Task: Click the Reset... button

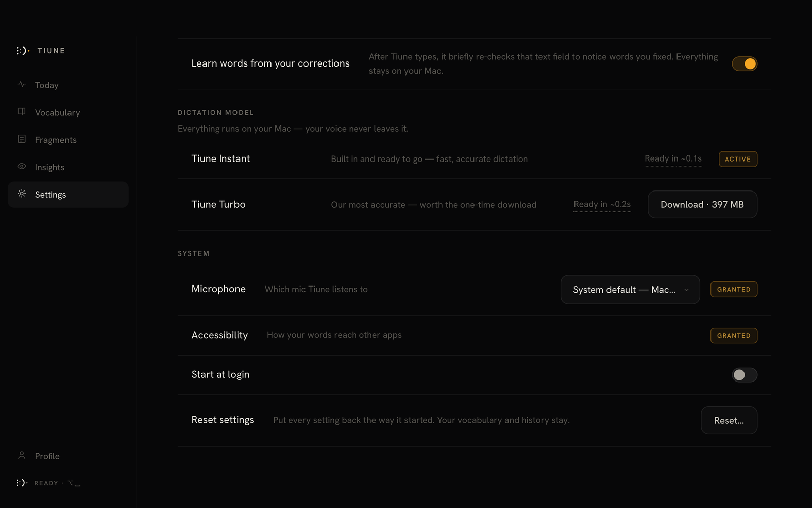Action: click(729, 420)
